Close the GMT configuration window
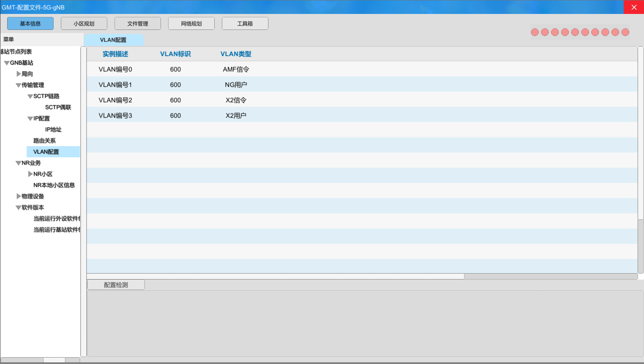Image resolution: width=644 pixels, height=364 pixels. click(634, 7)
